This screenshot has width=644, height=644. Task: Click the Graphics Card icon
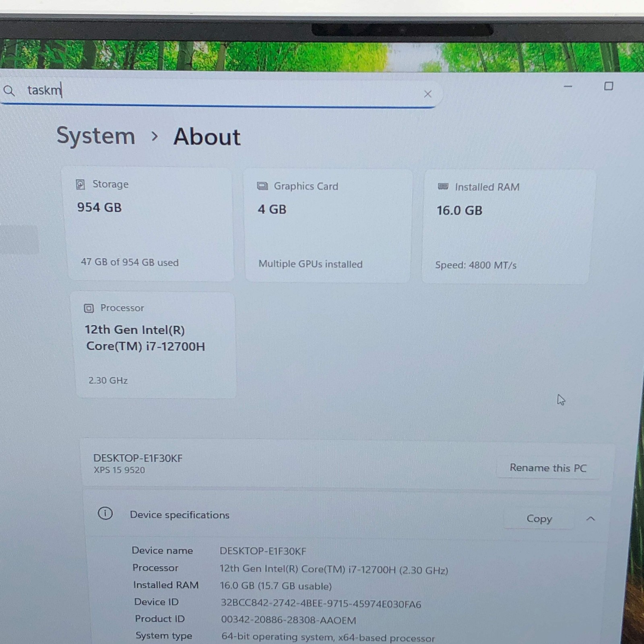(x=262, y=186)
